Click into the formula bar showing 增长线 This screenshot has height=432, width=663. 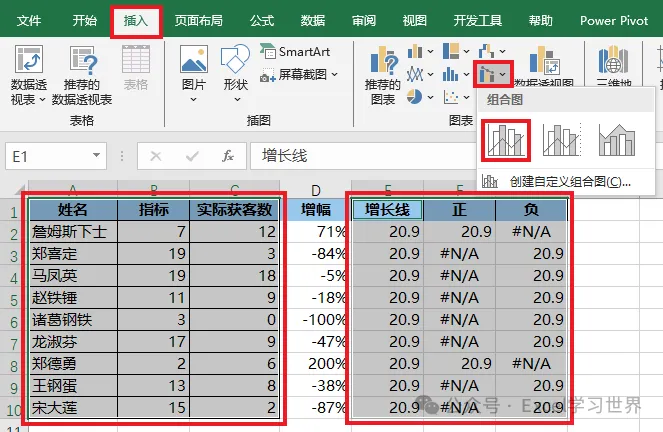364,156
